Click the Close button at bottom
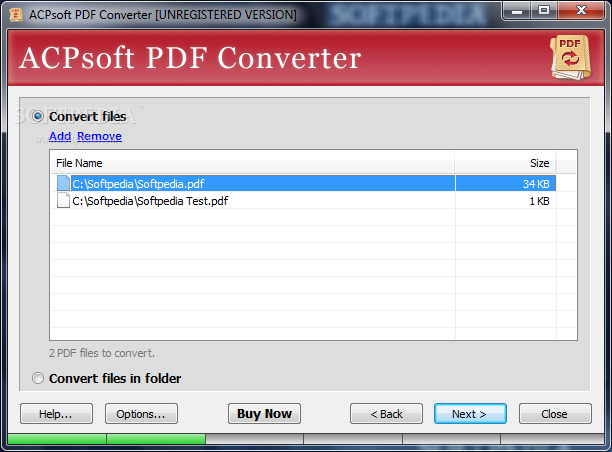Screen dimensions: 612x452 point(555,414)
